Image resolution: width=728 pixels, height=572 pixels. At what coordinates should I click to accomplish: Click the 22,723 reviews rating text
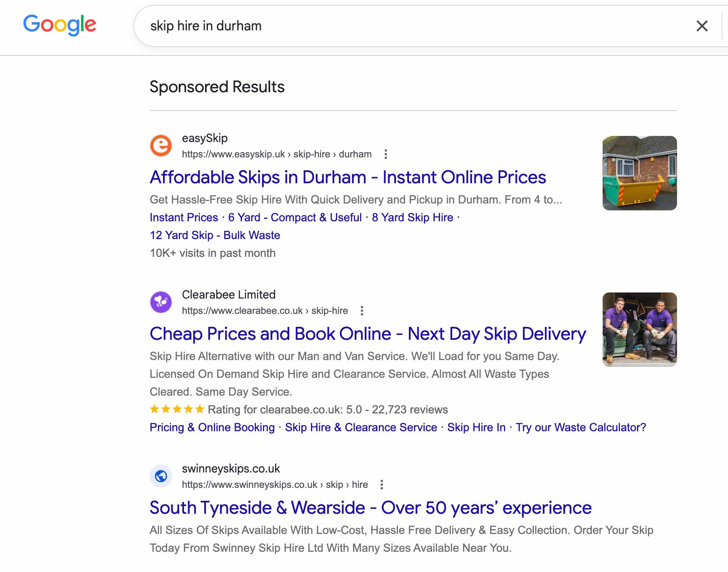(x=410, y=410)
